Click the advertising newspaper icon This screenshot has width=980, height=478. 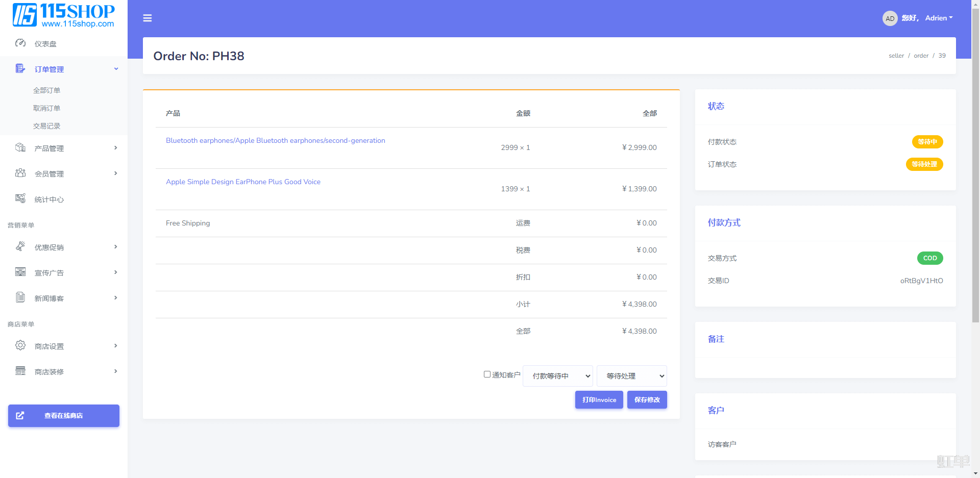coord(20,272)
